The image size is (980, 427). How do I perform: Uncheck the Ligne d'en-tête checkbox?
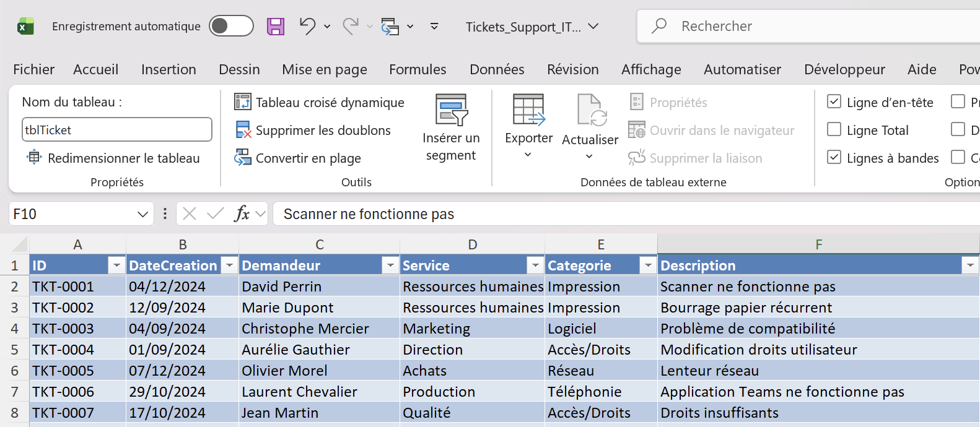click(x=834, y=101)
